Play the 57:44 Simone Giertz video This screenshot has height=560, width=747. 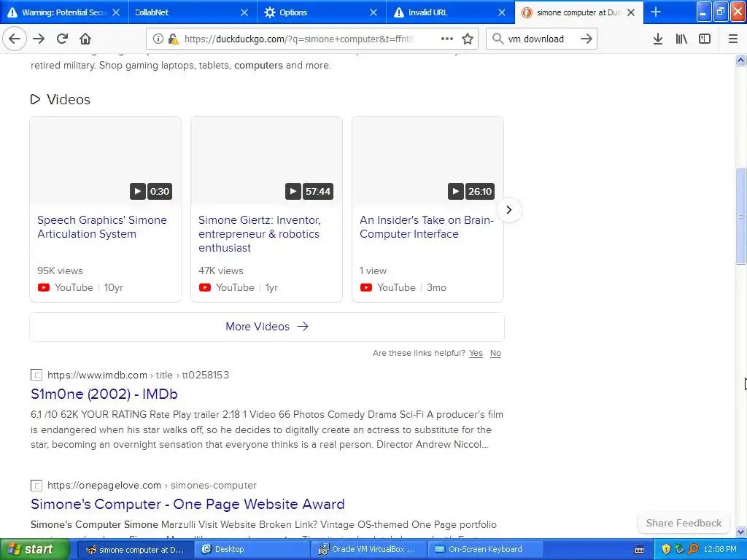293,192
